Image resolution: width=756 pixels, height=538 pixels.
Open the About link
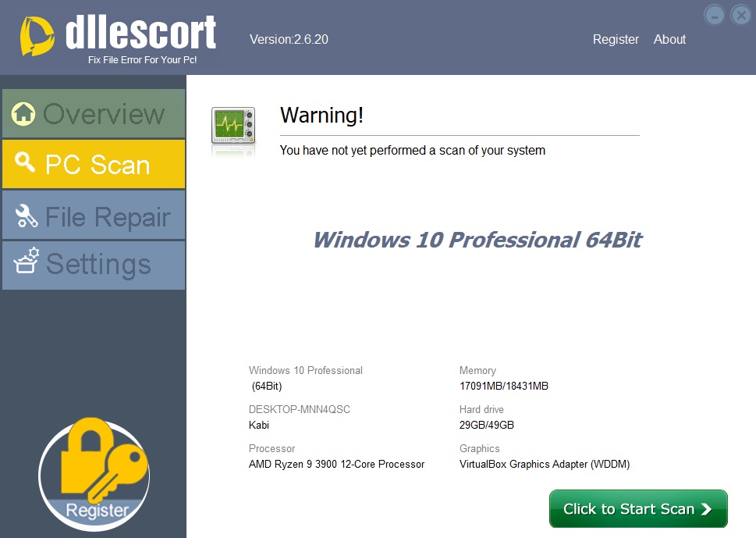pyautogui.click(x=669, y=40)
